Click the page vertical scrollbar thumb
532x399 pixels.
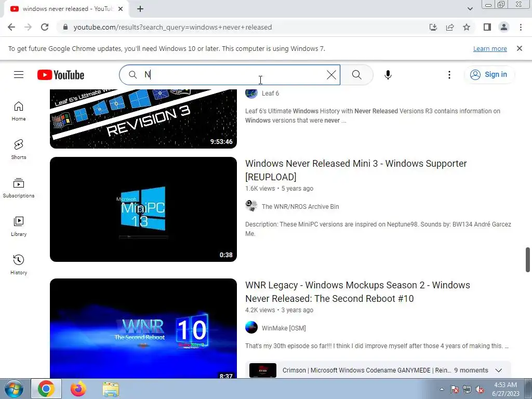[x=528, y=260]
